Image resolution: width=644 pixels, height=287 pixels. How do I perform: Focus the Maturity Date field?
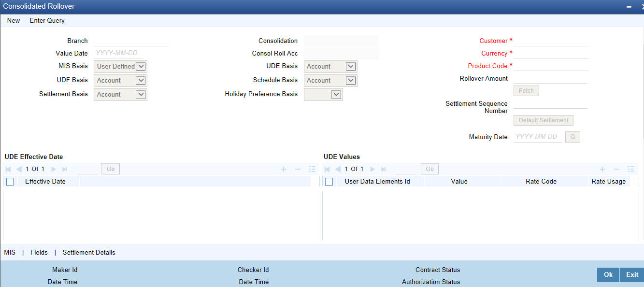pos(538,137)
